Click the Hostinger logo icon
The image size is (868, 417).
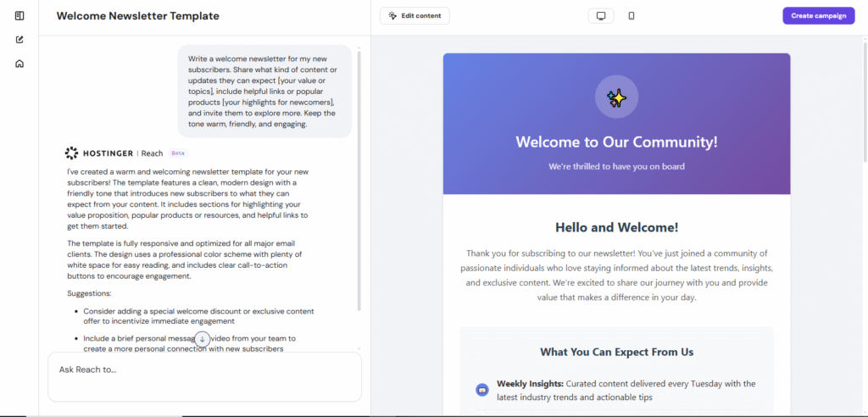point(72,153)
